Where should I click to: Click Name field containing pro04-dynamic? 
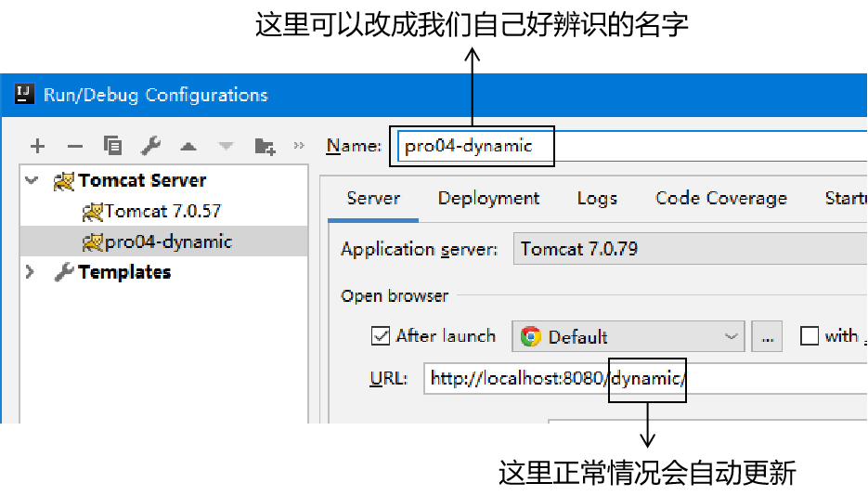[x=631, y=146]
